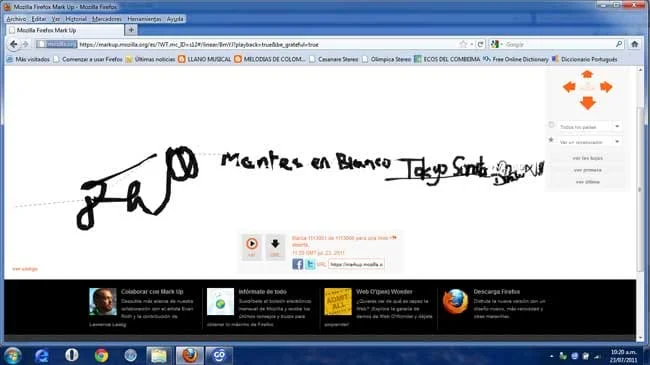This screenshot has width=650, height=365.
Task: Click the mark URL text field
Action: [356, 264]
